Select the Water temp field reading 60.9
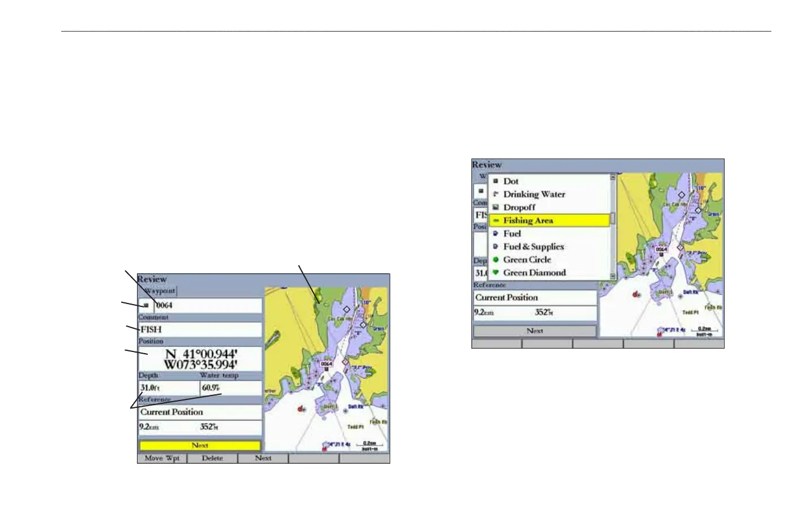The width and height of the screenshot is (812, 528). (x=231, y=388)
